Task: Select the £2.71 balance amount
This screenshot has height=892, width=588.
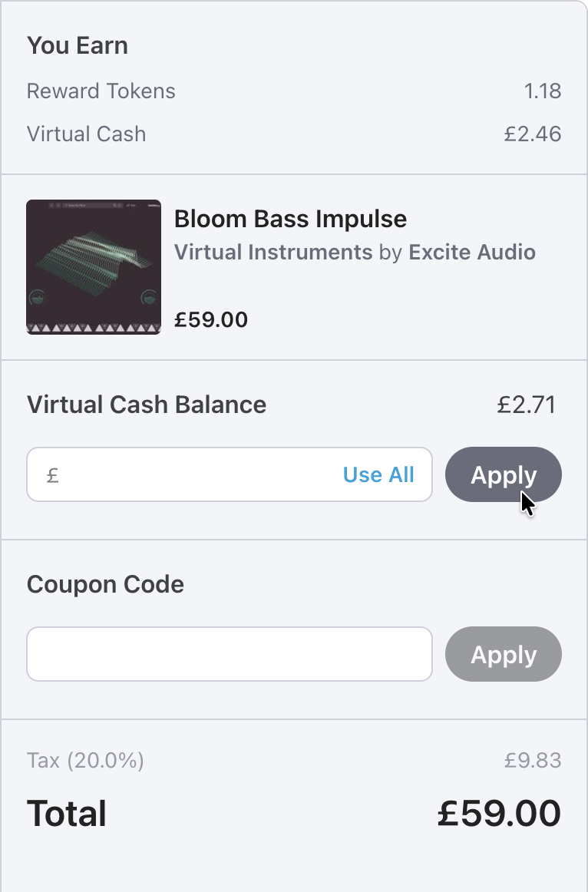Action: coord(526,405)
